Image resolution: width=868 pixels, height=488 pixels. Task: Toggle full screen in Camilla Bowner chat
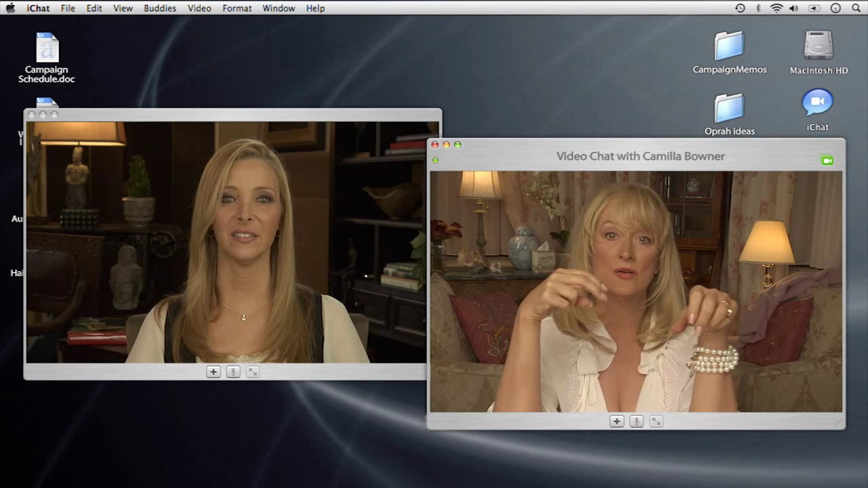click(656, 421)
